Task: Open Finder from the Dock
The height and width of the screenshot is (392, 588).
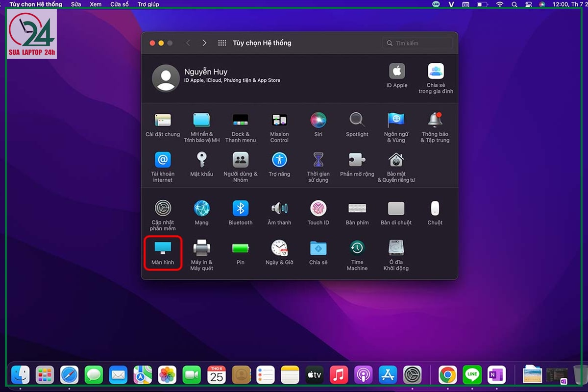Action: (x=21, y=375)
